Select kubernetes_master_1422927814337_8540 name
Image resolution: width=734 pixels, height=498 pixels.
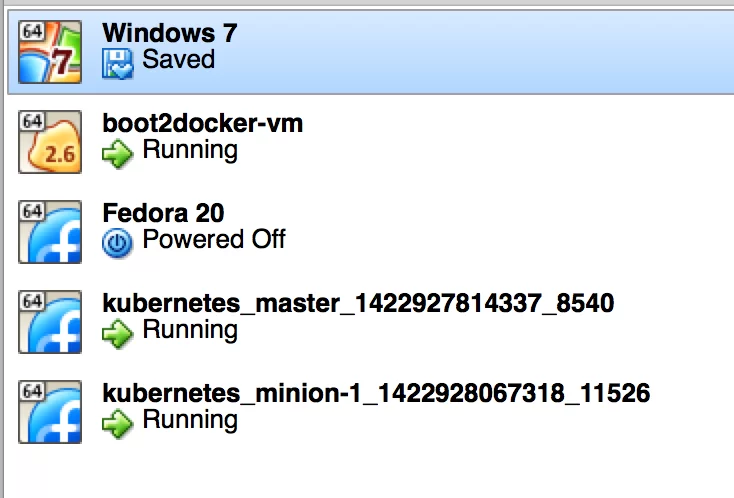[358, 303]
